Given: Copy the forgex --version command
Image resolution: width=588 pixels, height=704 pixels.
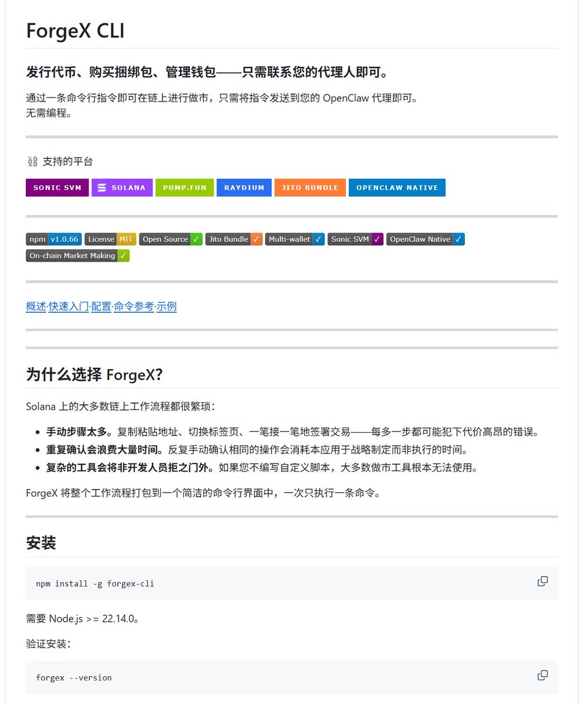Looking at the screenshot, I should pos(542,675).
